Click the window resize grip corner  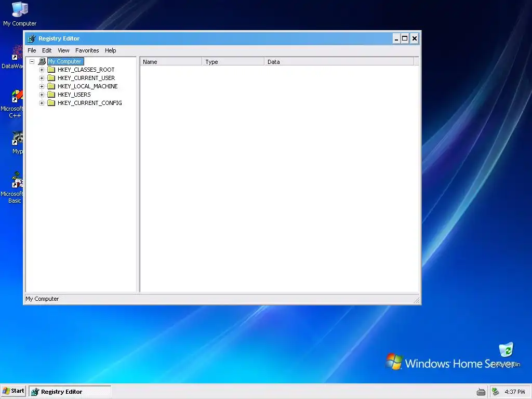coord(417,300)
